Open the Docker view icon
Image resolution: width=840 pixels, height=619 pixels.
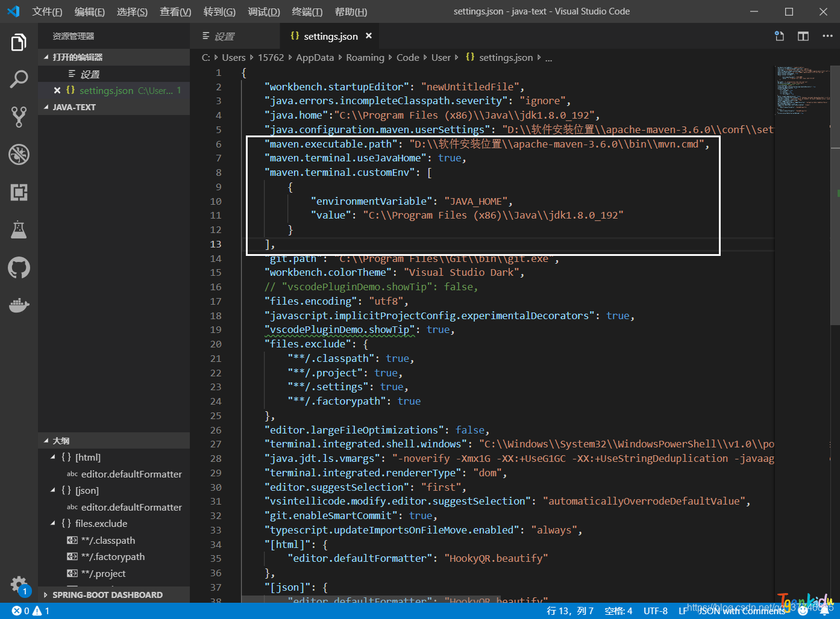point(19,305)
